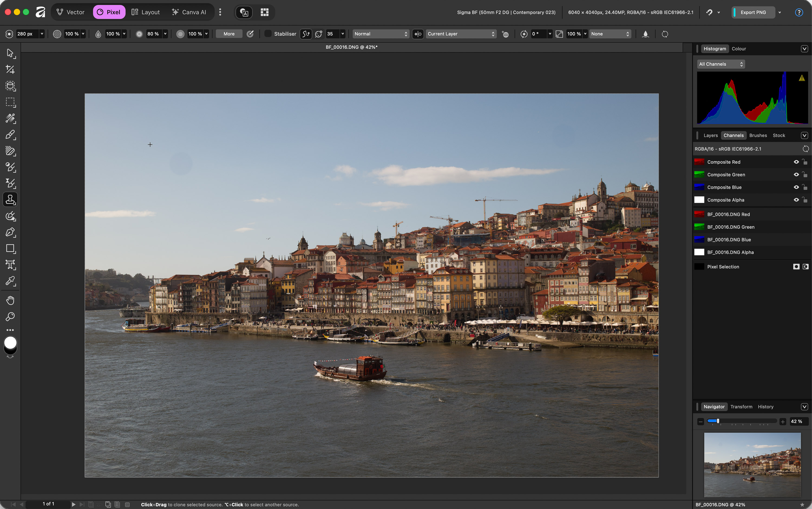The image size is (812, 509).
Task: Hide the Composite Alpha channel
Action: [x=796, y=200]
